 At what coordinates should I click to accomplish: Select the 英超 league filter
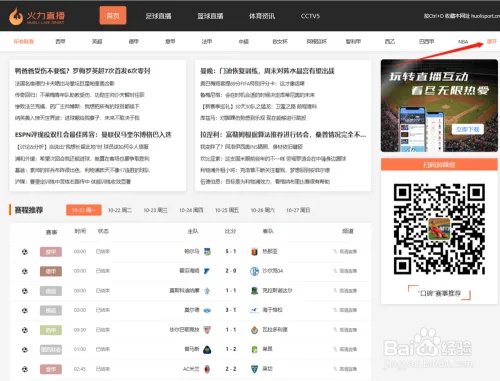click(97, 41)
